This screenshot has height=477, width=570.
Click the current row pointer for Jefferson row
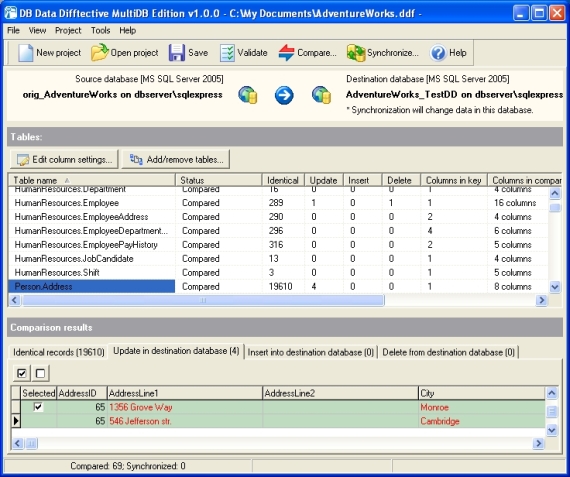16,421
